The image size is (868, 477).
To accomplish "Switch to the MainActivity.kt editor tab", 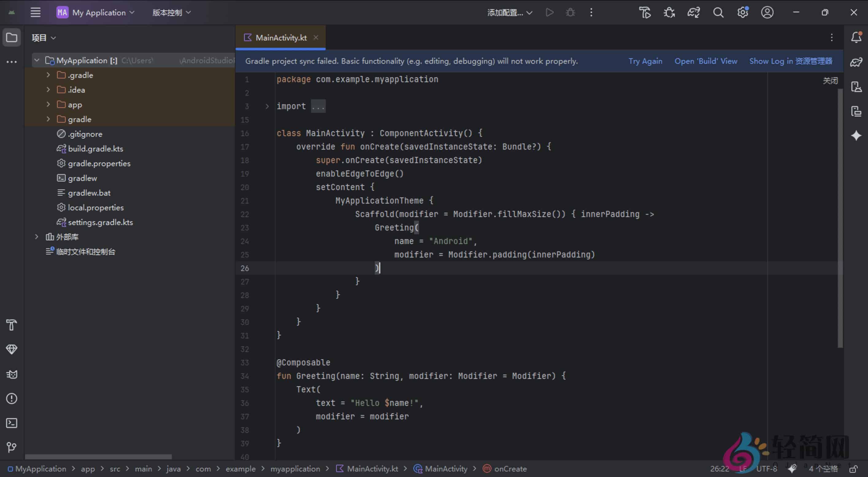I will point(281,37).
